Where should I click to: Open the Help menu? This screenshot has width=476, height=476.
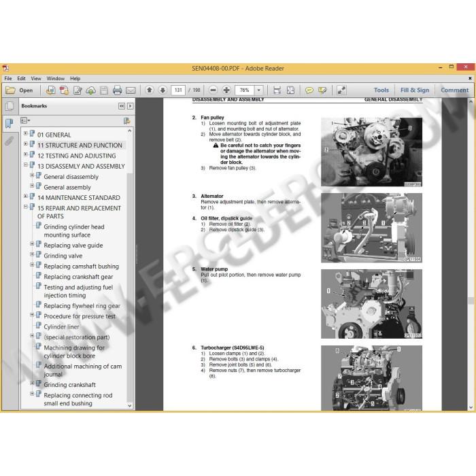[x=75, y=78]
